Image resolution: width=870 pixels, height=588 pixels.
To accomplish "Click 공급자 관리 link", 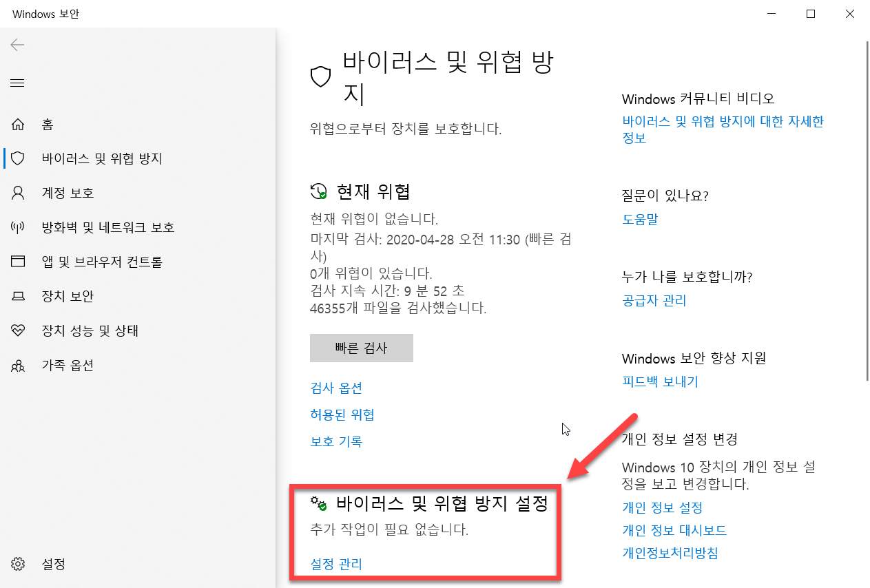I will (654, 300).
